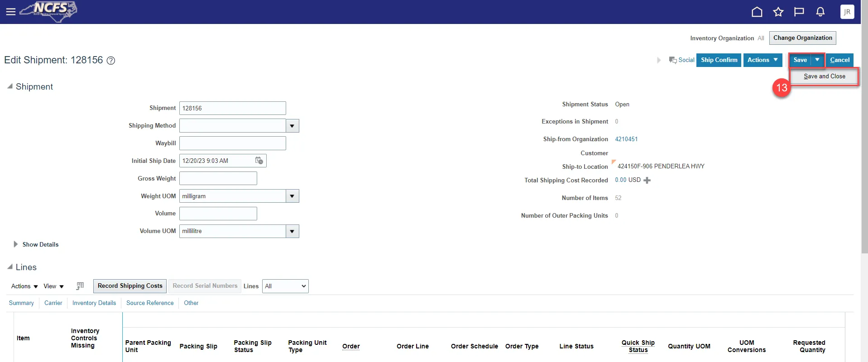Image resolution: width=868 pixels, height=362 pixels.
Task: Open the hamburger navigation menu
Action: point(11,12)
